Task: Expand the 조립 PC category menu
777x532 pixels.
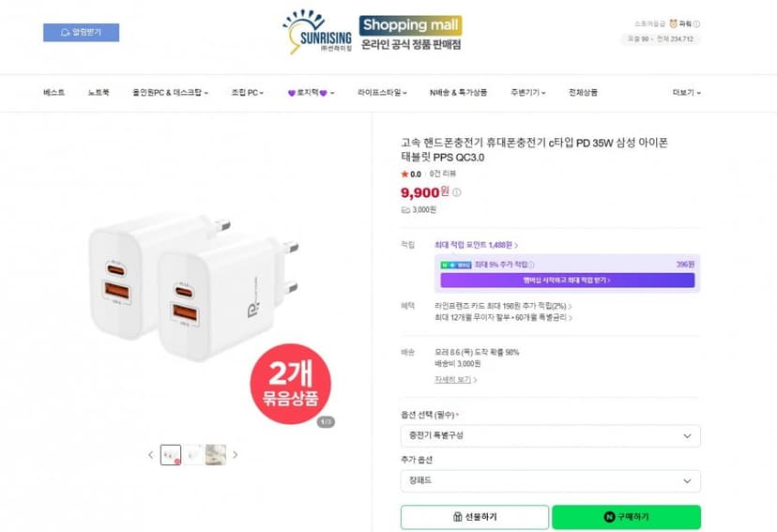Action: click(248, 93)
